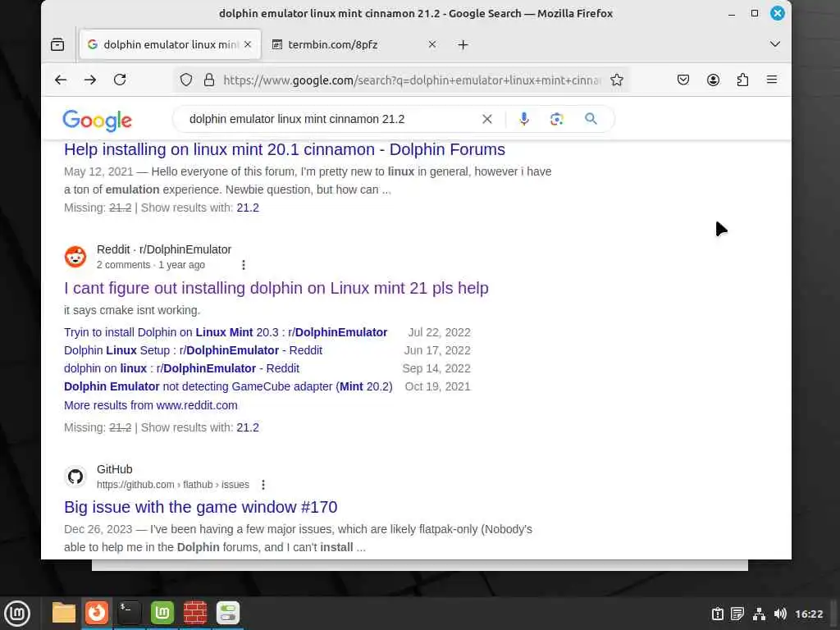Open the Firefox View icon
The height and width of the screenshot is (630, 840).
pos(57,44)
